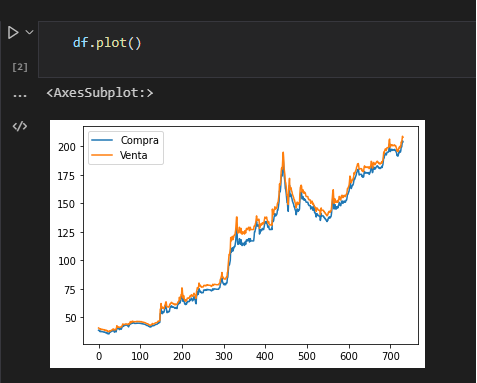
Task: Click blue Compra line swatch in legend
Action: pyautogui.click(x=102, y=140)
